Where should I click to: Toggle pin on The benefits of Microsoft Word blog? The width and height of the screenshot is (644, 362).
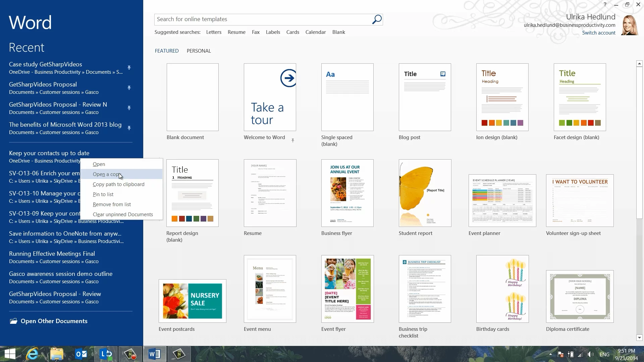(129, 128)
